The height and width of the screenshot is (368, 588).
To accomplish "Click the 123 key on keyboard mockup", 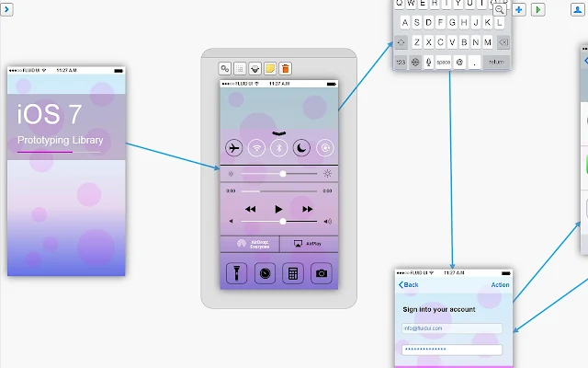I will (x=401, y=62).
